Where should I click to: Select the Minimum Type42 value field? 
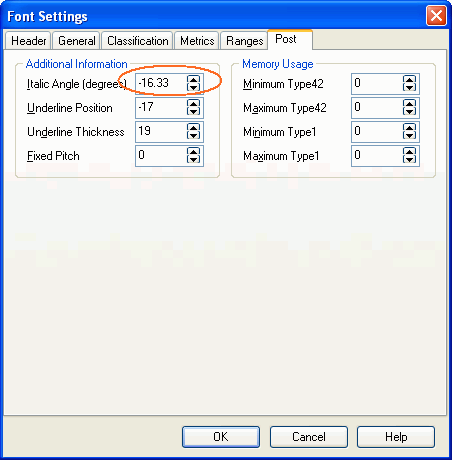tap(377, 83)
